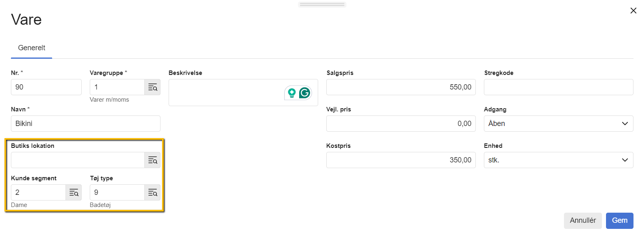Screen dimensions: 644x239
Task: Open the Kunde segment lookup icon
Action: click(74, 192)
